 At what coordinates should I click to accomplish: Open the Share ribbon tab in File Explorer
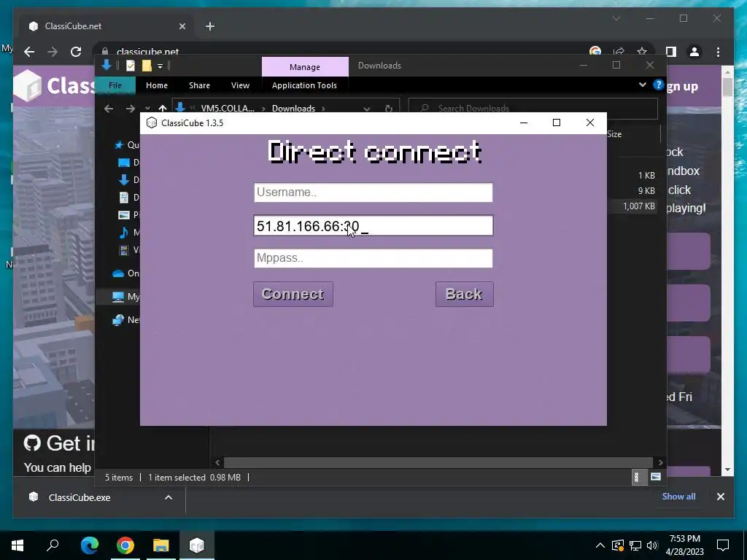click(x=199, y=85)
